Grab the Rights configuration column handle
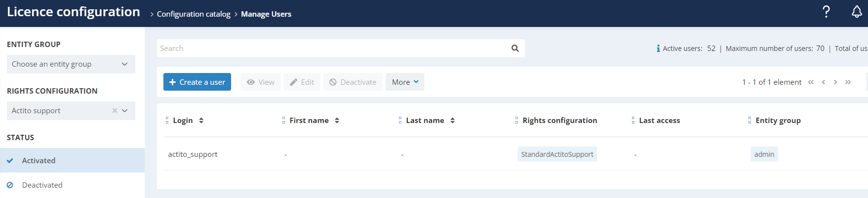Viewport: 868px width, 198px height. 516,121
